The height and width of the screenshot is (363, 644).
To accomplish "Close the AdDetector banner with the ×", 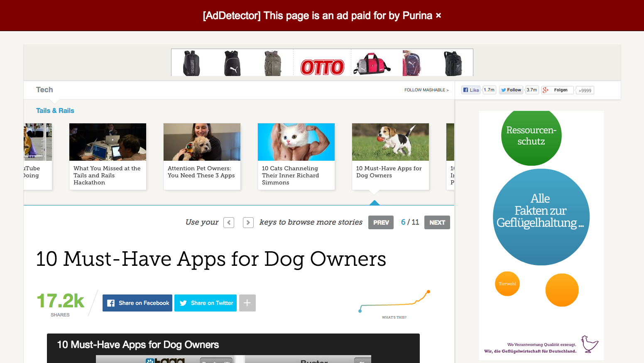I will 438,15.
